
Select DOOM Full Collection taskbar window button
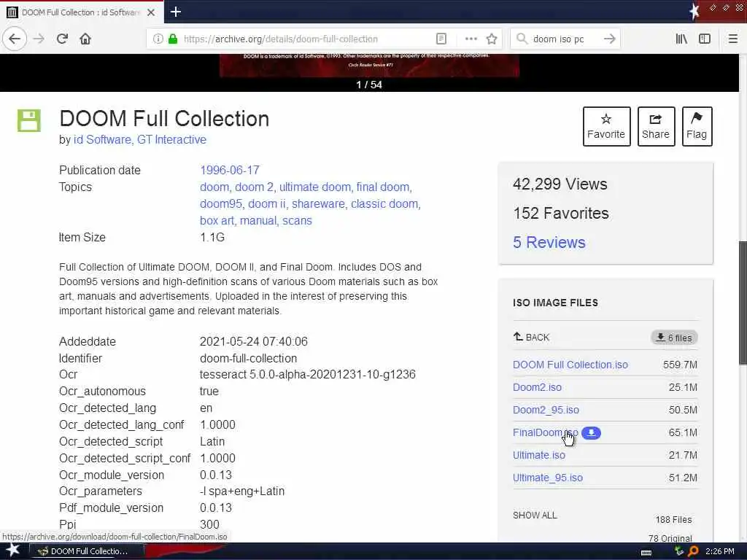tap(88, 551)
